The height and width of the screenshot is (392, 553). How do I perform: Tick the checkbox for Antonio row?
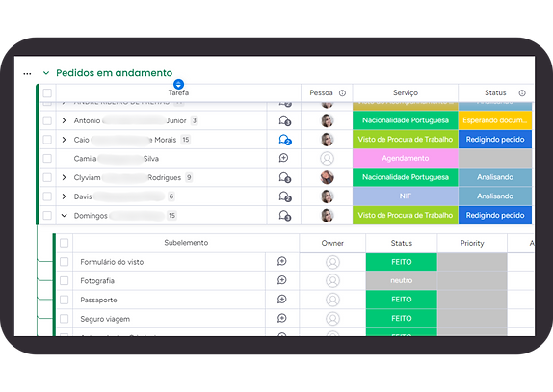[x=47, y=120]
